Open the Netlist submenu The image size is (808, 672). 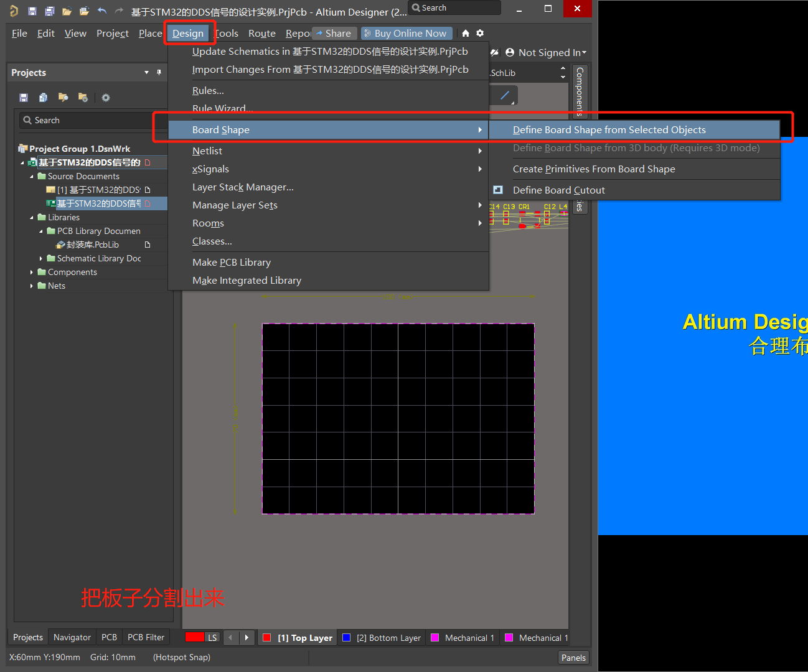point(328,151)
